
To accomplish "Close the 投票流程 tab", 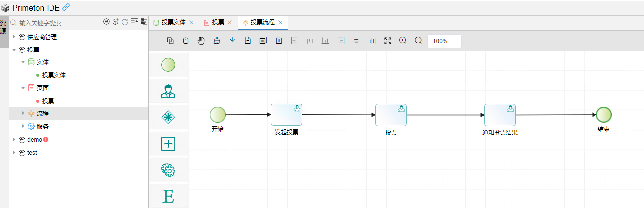I will (280, 22).
